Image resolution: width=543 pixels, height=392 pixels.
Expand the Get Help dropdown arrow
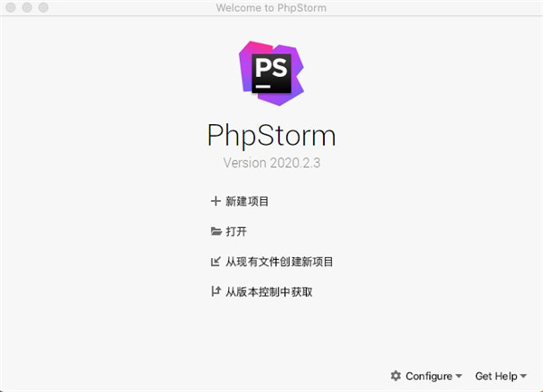click(x=523, y=376)
